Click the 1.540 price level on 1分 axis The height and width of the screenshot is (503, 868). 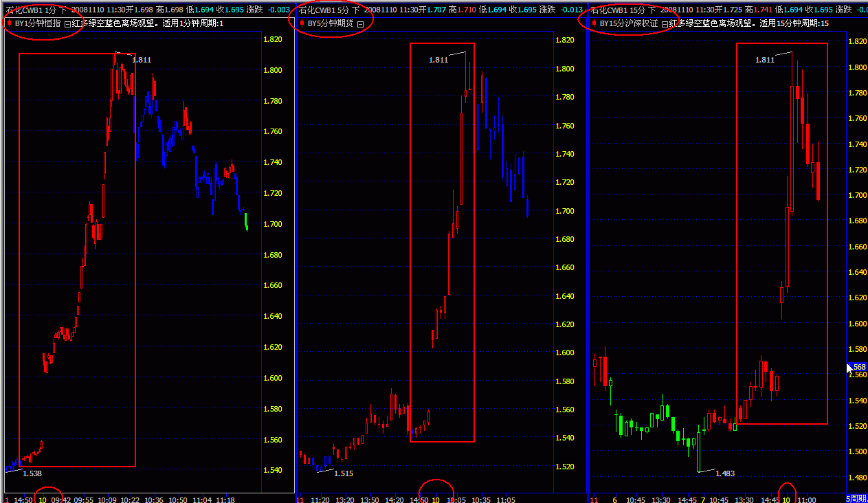click(x=274, y=471)
